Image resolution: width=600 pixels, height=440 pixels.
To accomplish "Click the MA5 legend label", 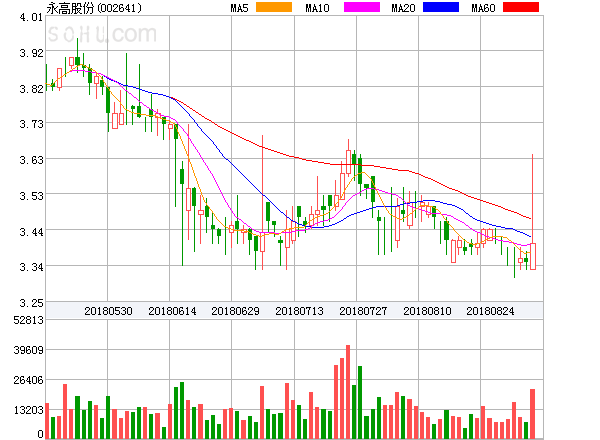I will click(240, 8).
